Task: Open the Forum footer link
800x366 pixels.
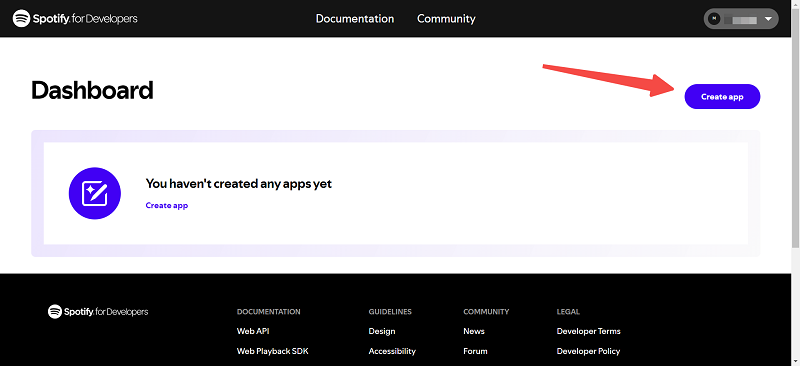Action: pos(475,351)
